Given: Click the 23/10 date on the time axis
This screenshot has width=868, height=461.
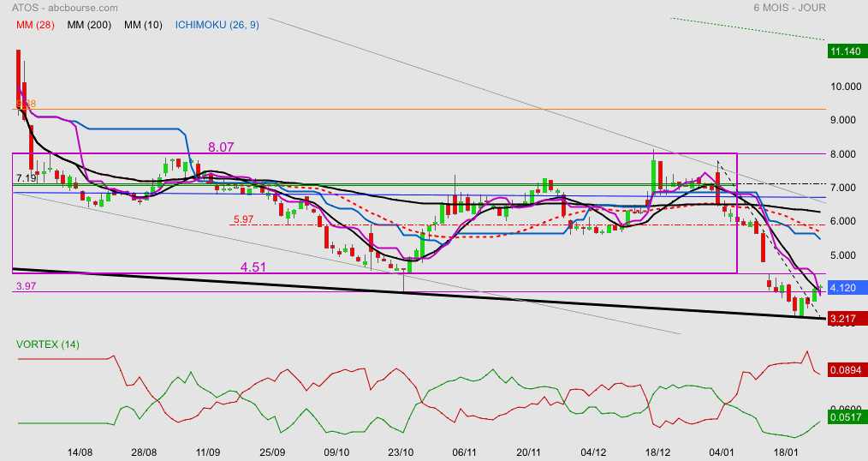Looking at the screenshot, I should (401, 452).
